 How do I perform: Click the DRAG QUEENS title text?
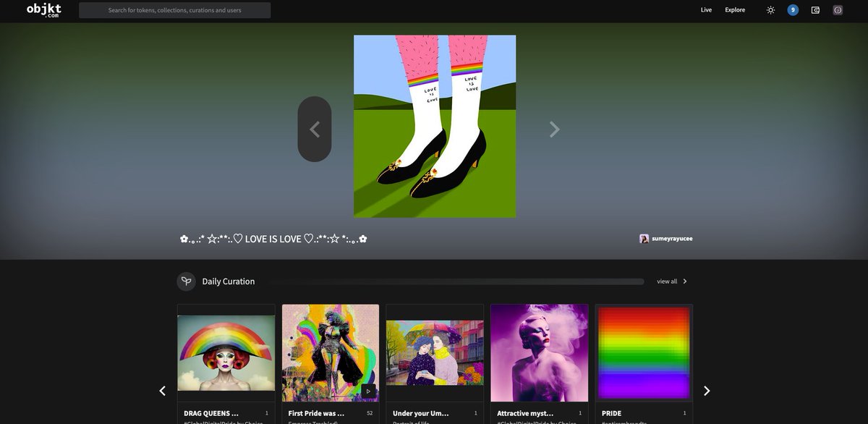[211, 413]
